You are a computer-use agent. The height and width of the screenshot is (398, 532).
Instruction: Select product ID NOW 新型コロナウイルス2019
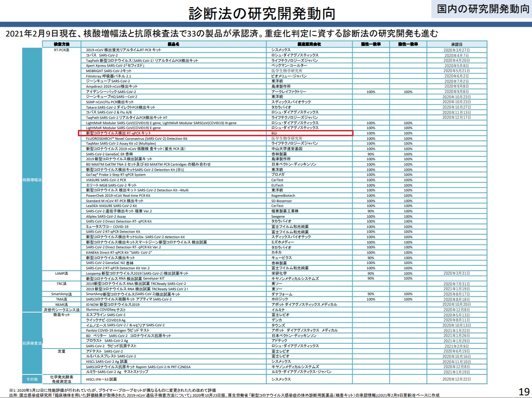click(x=113, y=305)
